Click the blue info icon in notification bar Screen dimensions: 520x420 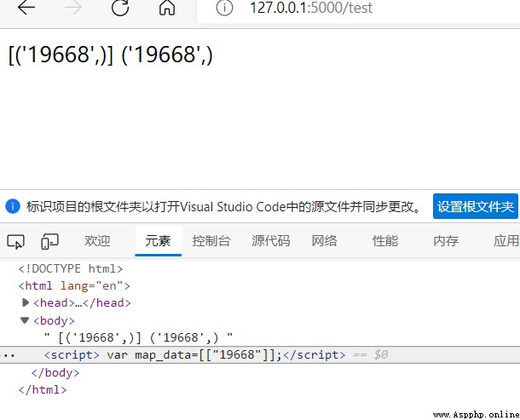pos(13,206)
